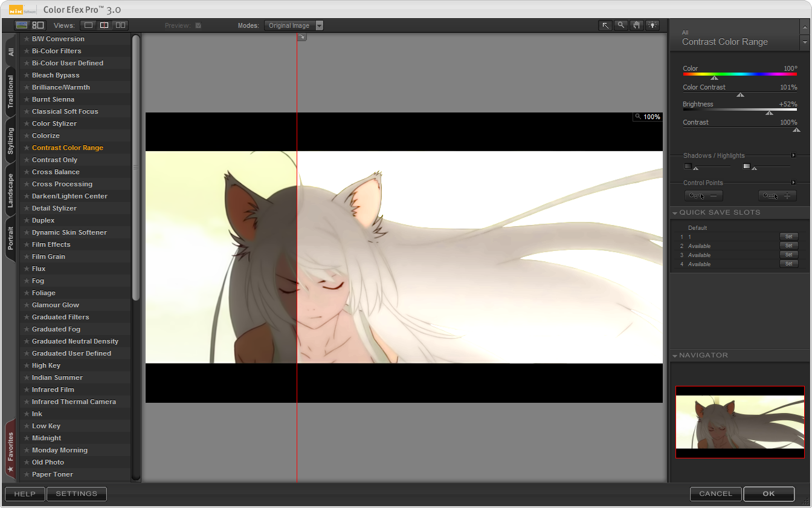
Task: Click the Shadows swatch icon
Action: tap(688, 166)
